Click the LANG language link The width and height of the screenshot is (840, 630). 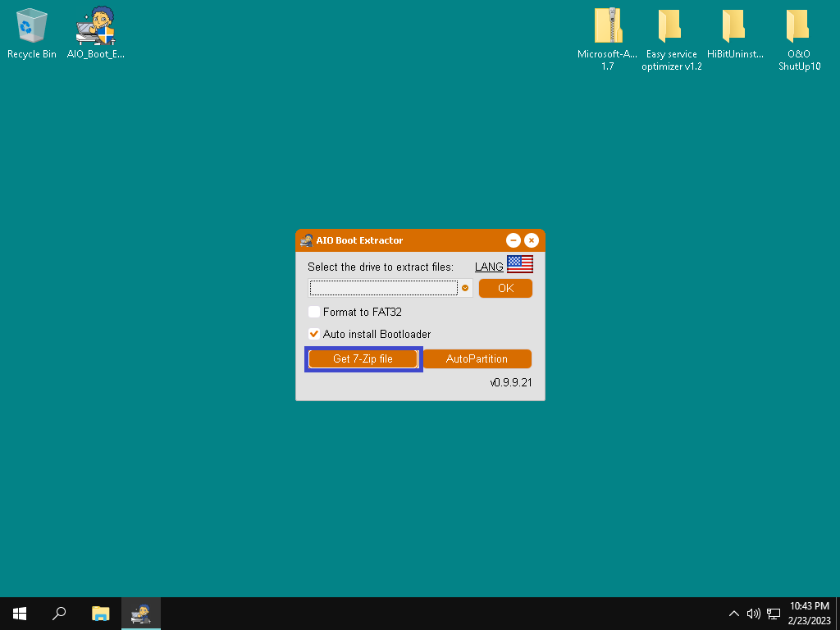coord(489,267)
